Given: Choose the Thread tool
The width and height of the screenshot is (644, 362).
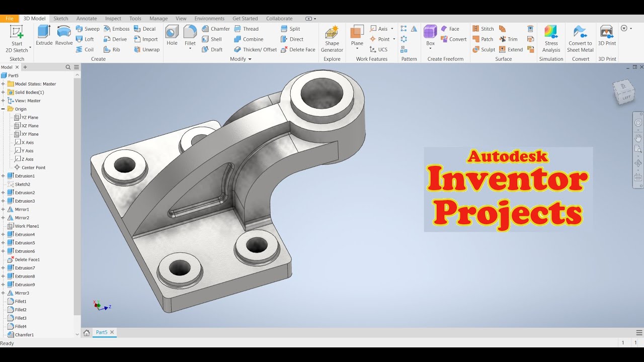Looking at the screenshot, I should point(246,29).
